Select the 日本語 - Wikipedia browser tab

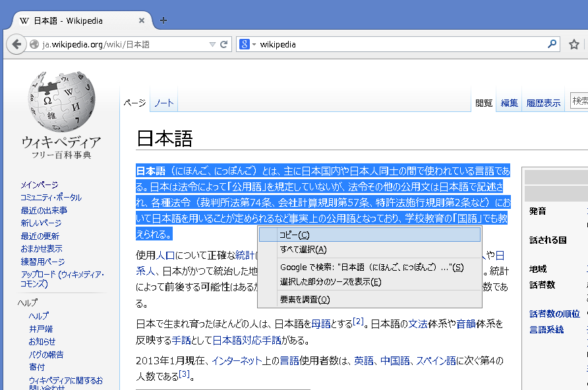coord(82,20)
